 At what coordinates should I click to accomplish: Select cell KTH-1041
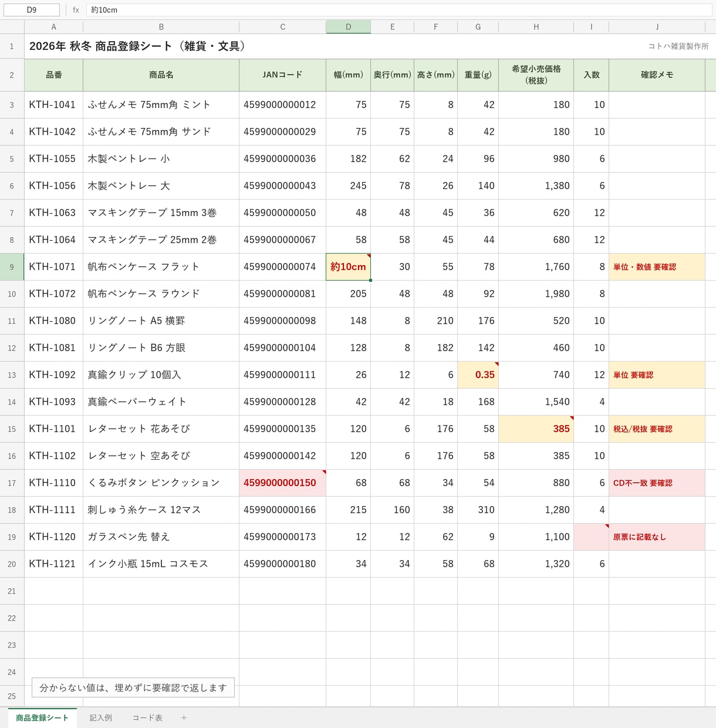pos(53,105)
